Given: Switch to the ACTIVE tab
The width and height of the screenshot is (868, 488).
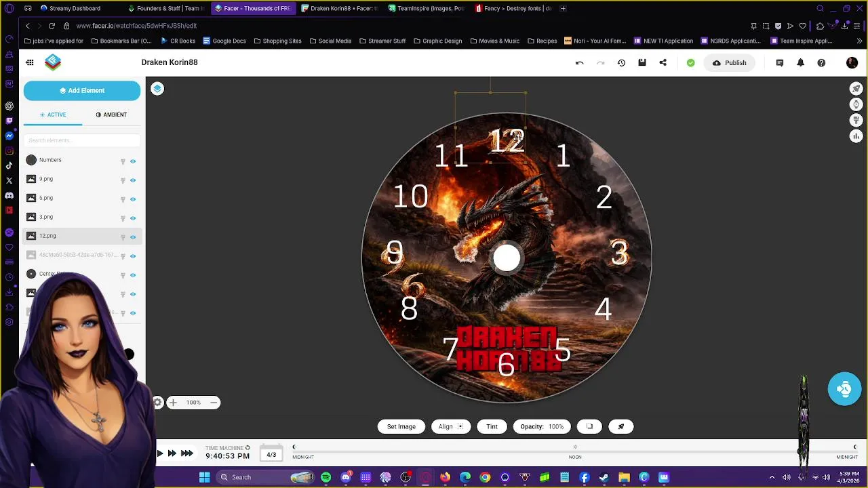Looking at the screenshot, I should [53, 115].
